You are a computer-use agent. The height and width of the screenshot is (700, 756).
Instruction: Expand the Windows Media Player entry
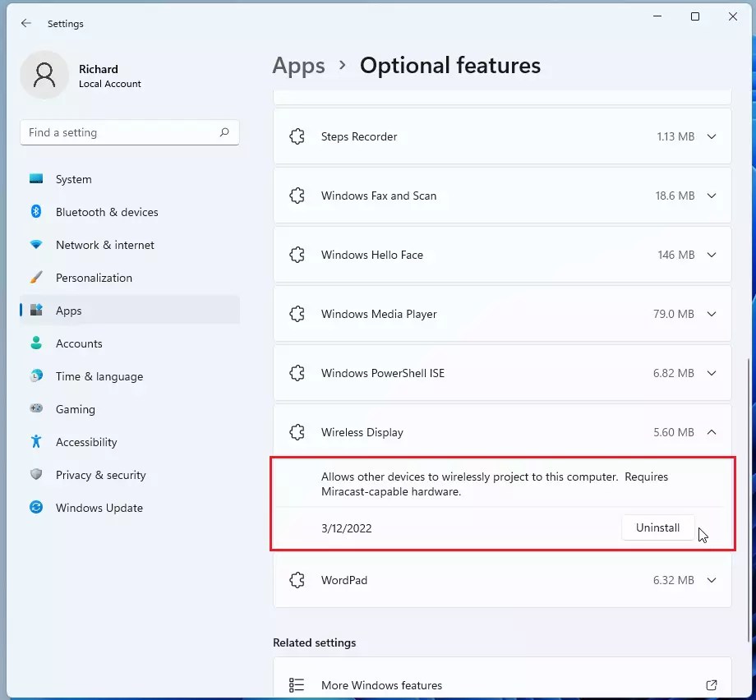point(712,314)
